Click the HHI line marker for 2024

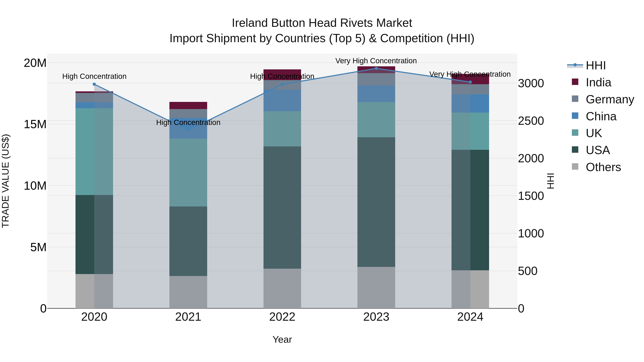pos(470,82)
